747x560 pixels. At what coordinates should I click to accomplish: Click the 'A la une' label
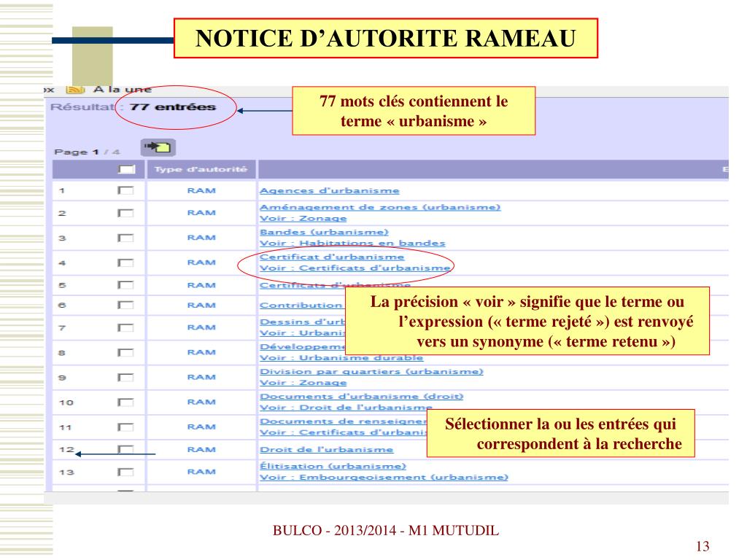click(123, 90)
